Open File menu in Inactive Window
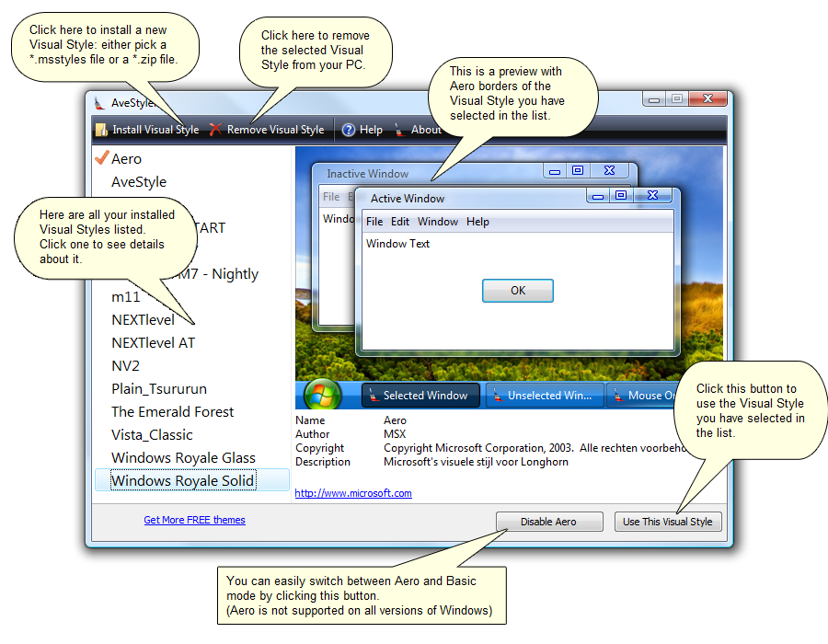Image resolution: width=828 pixels, height=644 pixels. click(x=331, y=197)
